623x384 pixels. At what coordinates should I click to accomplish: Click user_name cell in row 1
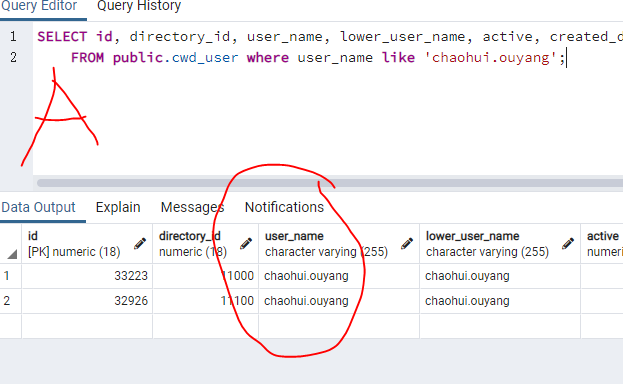click(339, 276)
